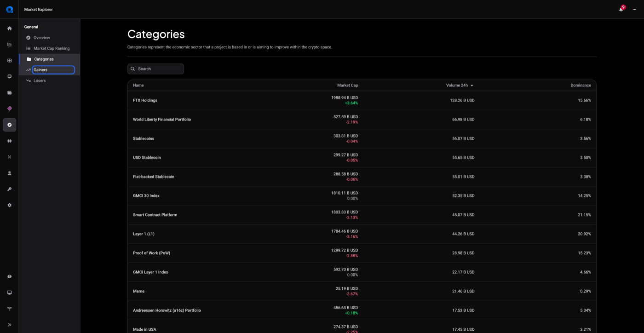Viewport: 644px width, 333px height.
Task: Open the wallet card icon in the sidebar
Action: 9,93
